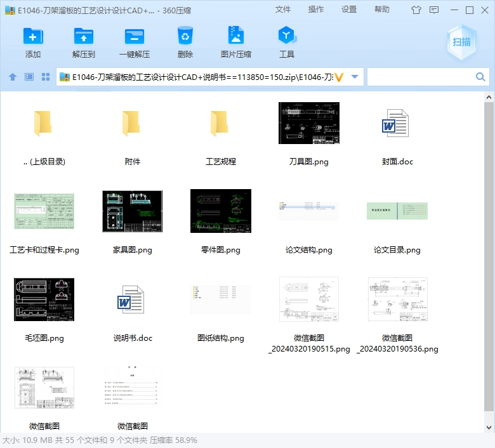
Task: Select the 家具图.png thumbnail
Action: coord(132,211)
